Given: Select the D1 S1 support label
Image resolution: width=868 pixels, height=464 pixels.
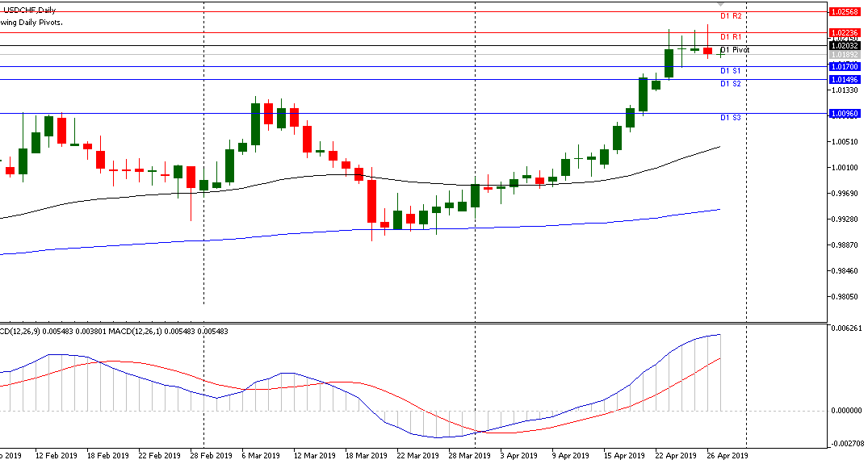Looking at the screenshot, I should coord(731,71).
